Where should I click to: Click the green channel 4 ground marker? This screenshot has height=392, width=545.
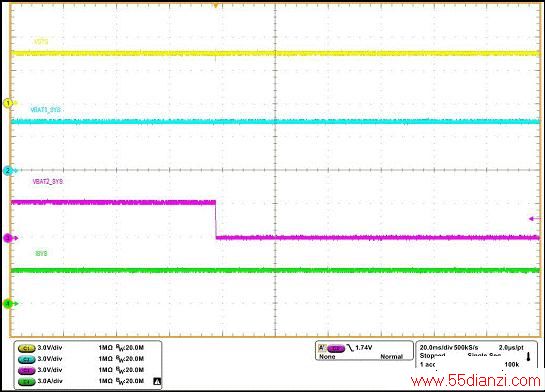pyautogui.click(x=8, y=304)
